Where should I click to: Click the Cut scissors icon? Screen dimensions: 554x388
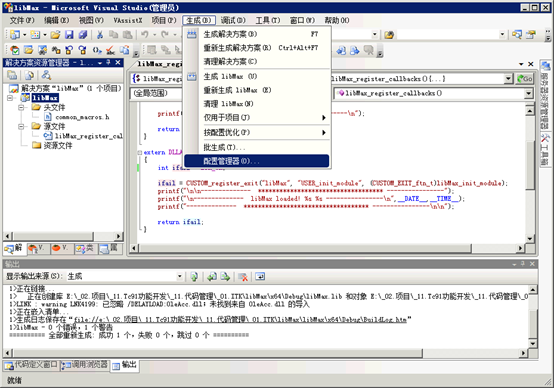point(100,35)
